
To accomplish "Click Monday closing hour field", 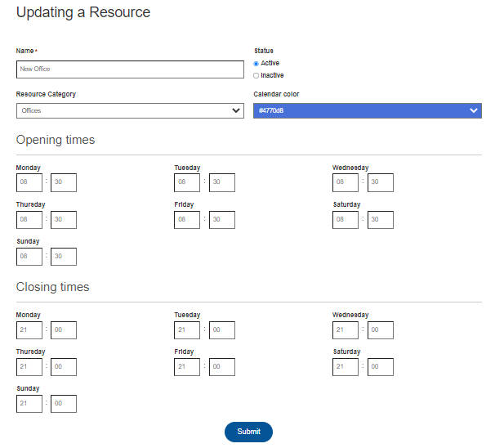I will pyautogui.click(x=29, y=330).
